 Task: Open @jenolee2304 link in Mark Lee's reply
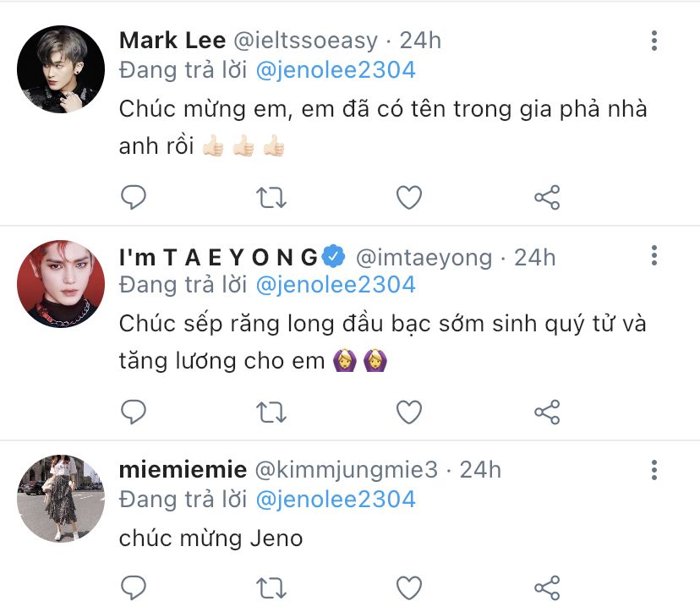(336, 70)
